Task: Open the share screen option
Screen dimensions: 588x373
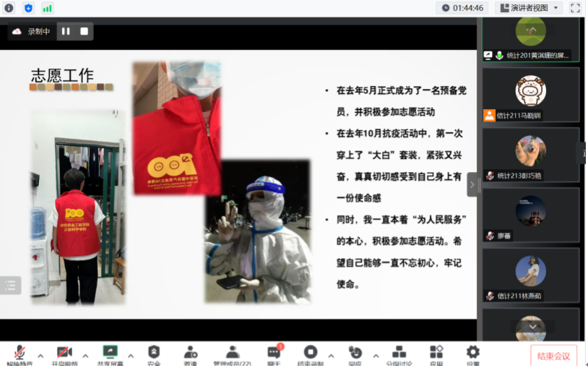Action: [110, 353]
